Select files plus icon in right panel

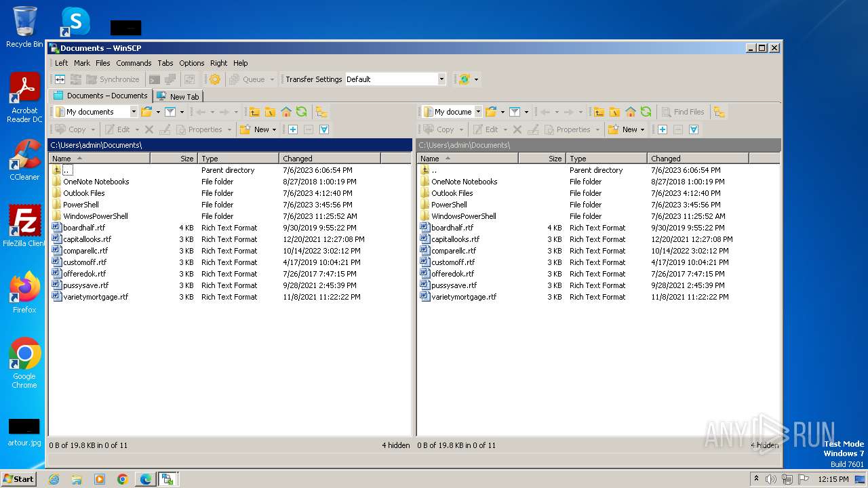(663, 129)
